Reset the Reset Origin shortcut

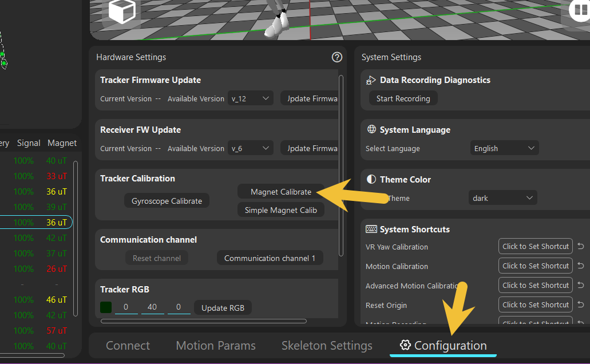point(580,305)
